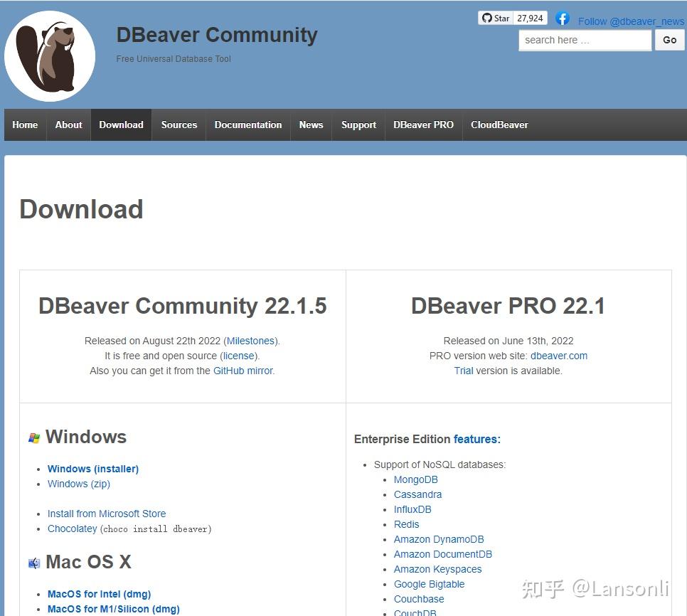This screenshot has height=616, width=687.
Task: Open the DBeaver PRO menu item
Action: click(x=423, y=125)
